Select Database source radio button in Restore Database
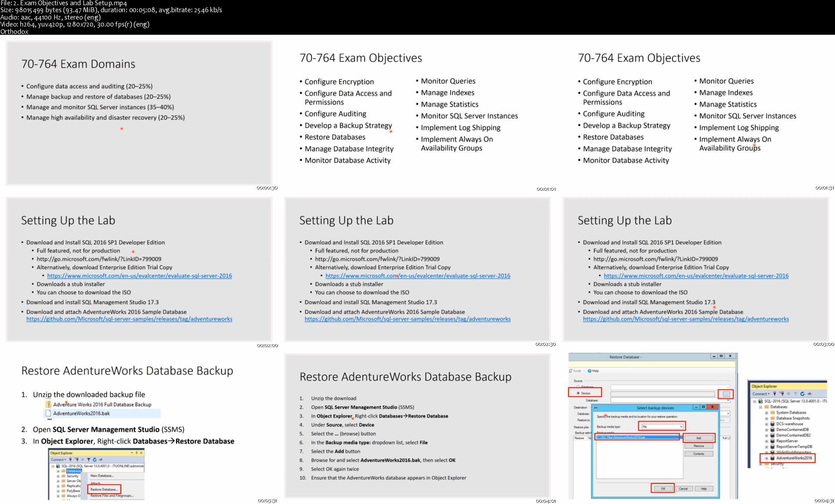Image resolution: width=835 pixels, height=504 pixels. (578, 386)
